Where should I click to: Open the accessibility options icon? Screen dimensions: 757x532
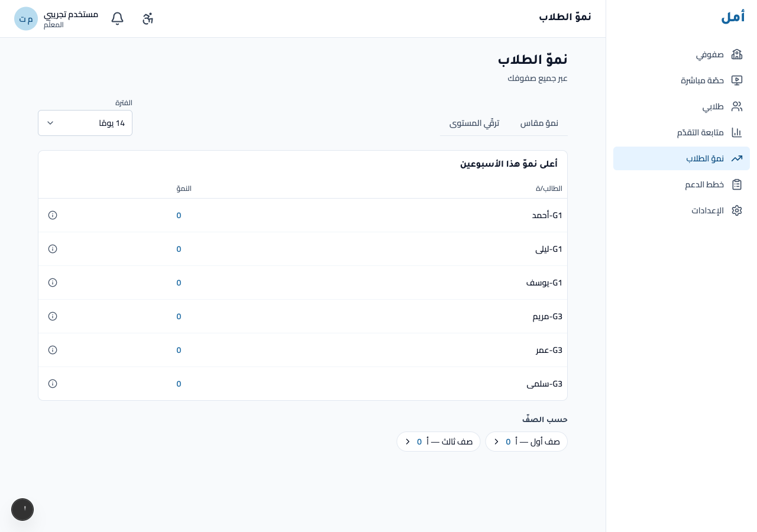[x=148, y=18]
